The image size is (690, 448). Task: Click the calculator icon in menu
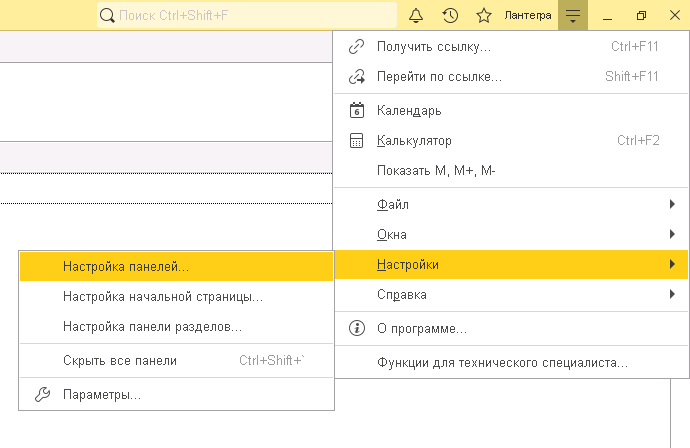356,141
